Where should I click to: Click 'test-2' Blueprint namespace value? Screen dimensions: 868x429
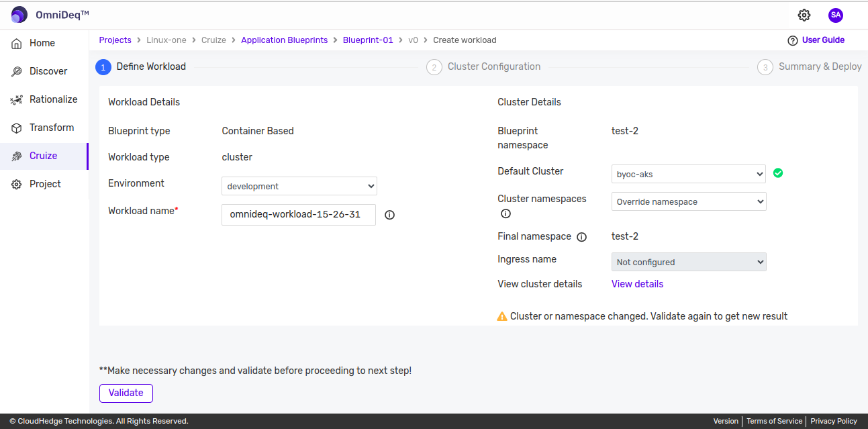(625, 131)
